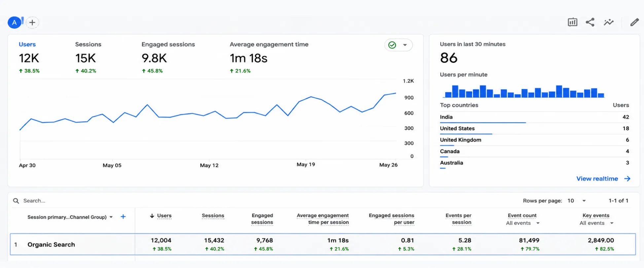Click United States in Top countries
Viewport: 644px width, 268px height.
pyautogui.click(x=457, y=129)
